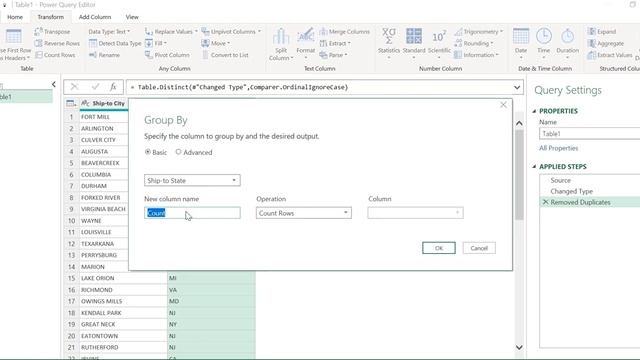This screenshot has height=360, width=640.
Task: Click the formula bar checkmark icon
Action: [95, 87]
